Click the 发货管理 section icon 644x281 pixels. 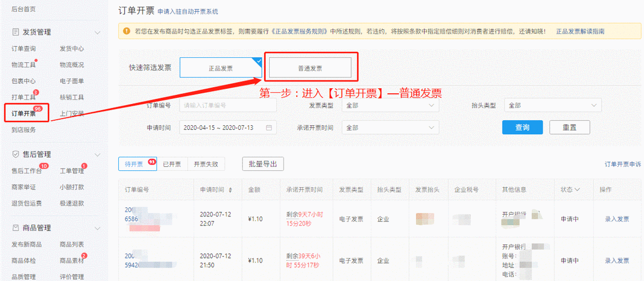pos(16,32)
